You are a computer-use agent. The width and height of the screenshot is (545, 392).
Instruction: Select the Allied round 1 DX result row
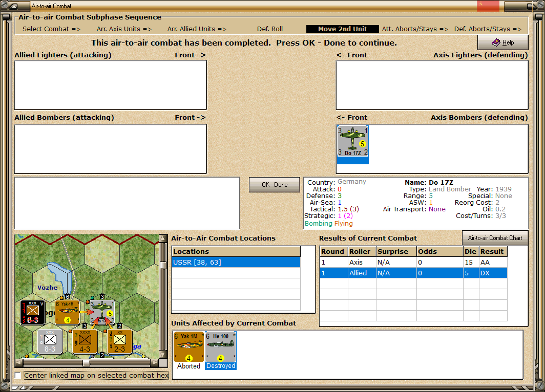pos(413,273)
